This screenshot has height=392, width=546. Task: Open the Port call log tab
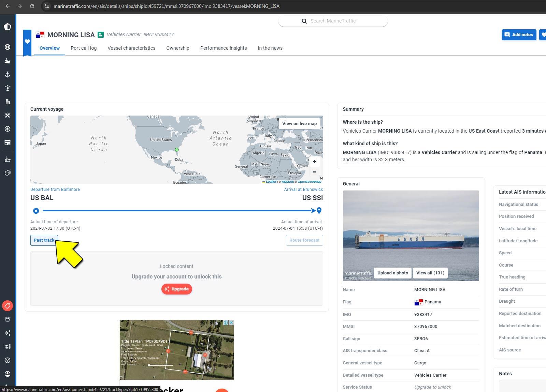coord(84,48)
